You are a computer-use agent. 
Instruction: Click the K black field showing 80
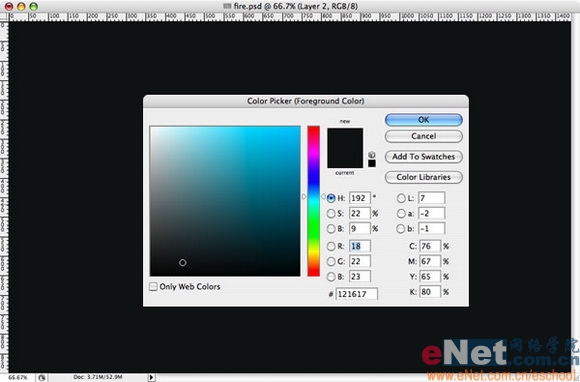[x=430, y=292]
